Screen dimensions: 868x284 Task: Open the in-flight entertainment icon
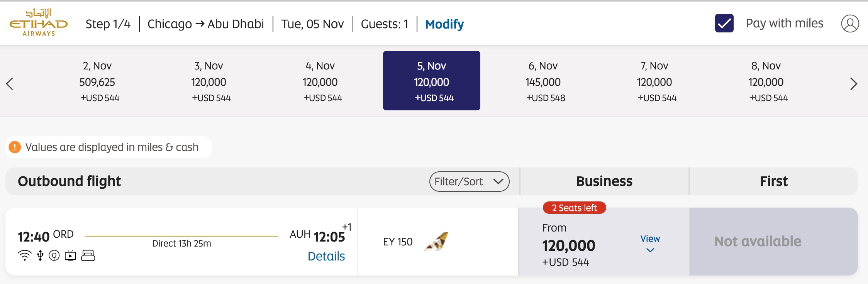click(x=70, y=255)
